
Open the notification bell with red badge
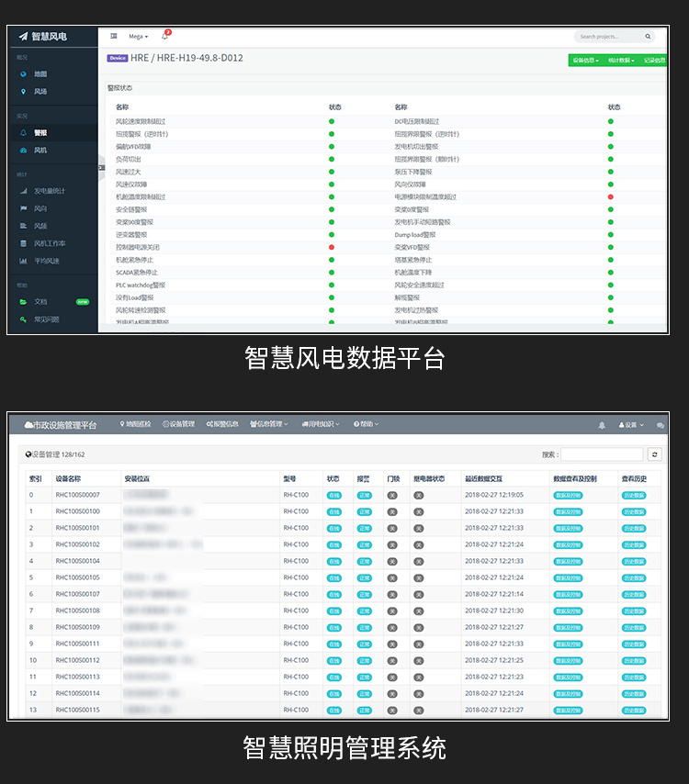tap(165, 37)
